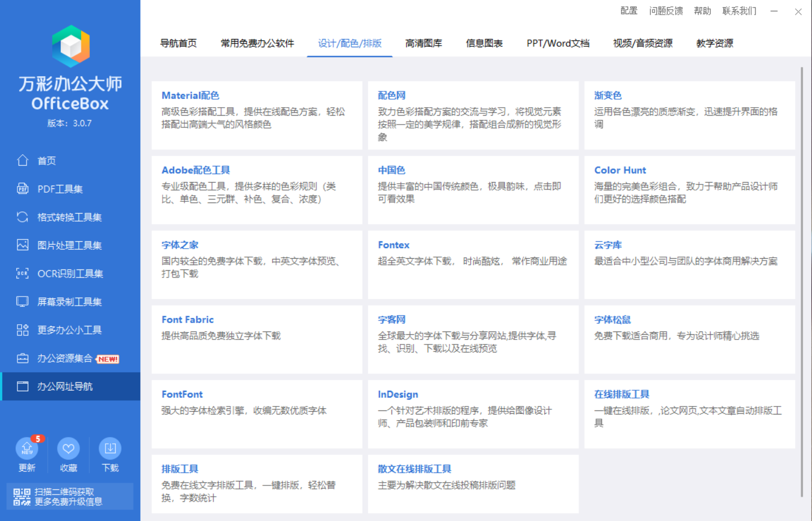Click the 办公资源集合 briefcase icon
The height and width of the screenshot is (521, 812).
click(23, 358)
